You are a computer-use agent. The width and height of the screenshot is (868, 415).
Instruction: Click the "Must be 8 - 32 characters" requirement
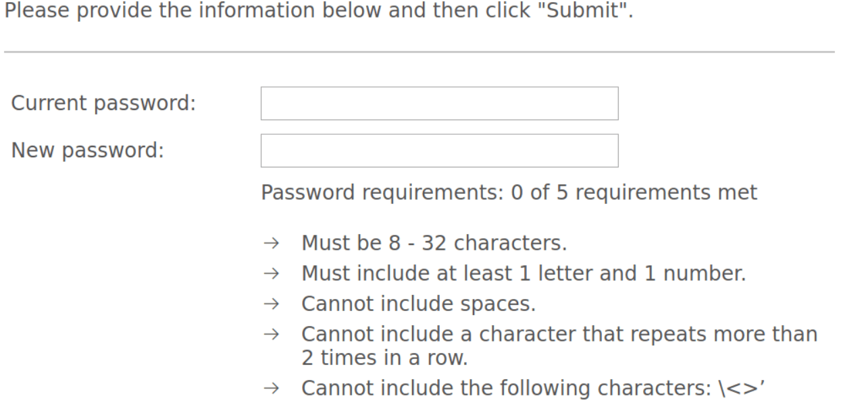coord(434,242)
